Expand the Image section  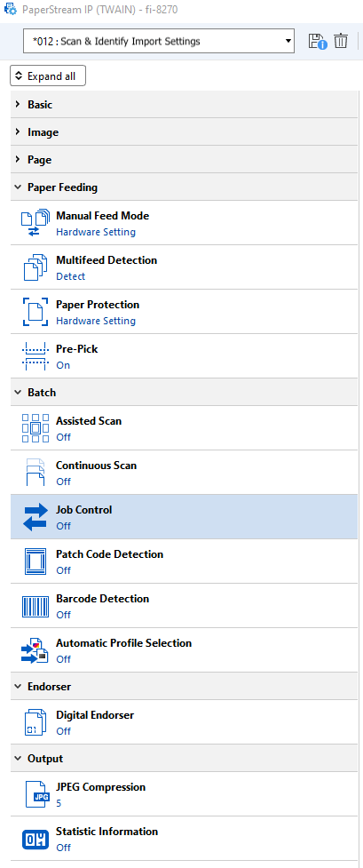click(184, 132)
